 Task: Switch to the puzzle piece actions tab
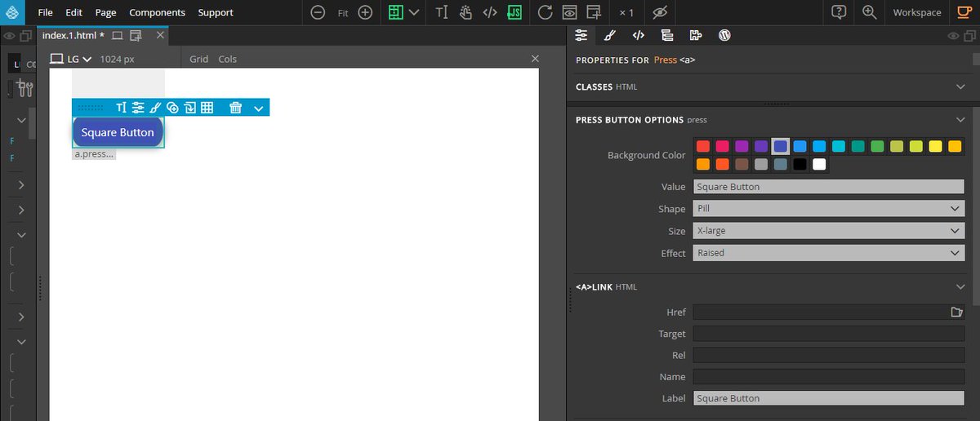coord(696,35)
